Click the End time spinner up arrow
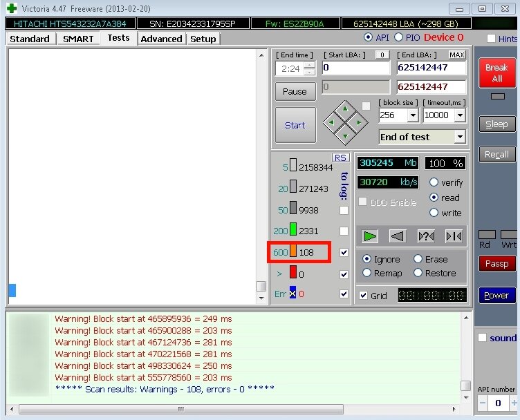 (x=309, y=66)
